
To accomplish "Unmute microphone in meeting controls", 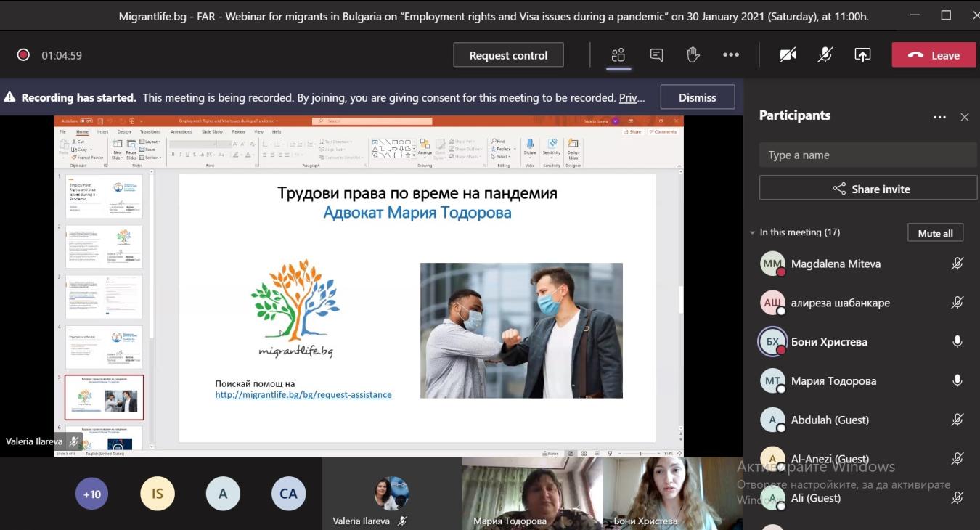I will (825, 55).
